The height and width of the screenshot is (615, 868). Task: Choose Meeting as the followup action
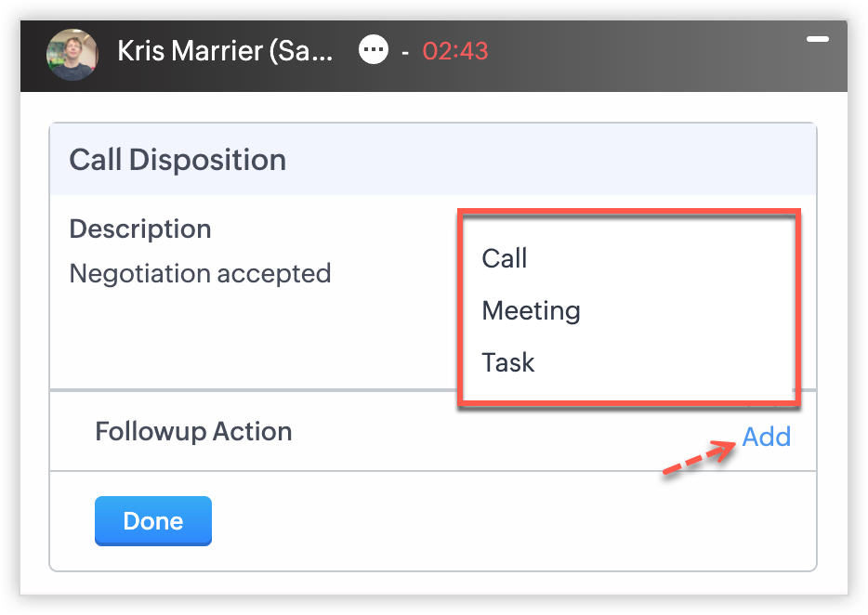[531, 310]
